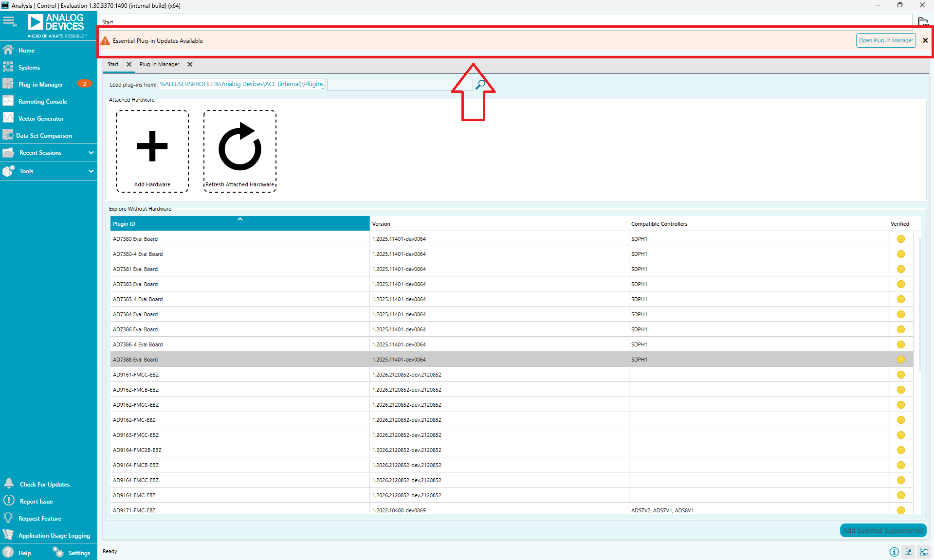Select the AD7386-4 Eval Board row
Image resolution: width=934 pixels, height=560 pixels.
tap(512, 344)
